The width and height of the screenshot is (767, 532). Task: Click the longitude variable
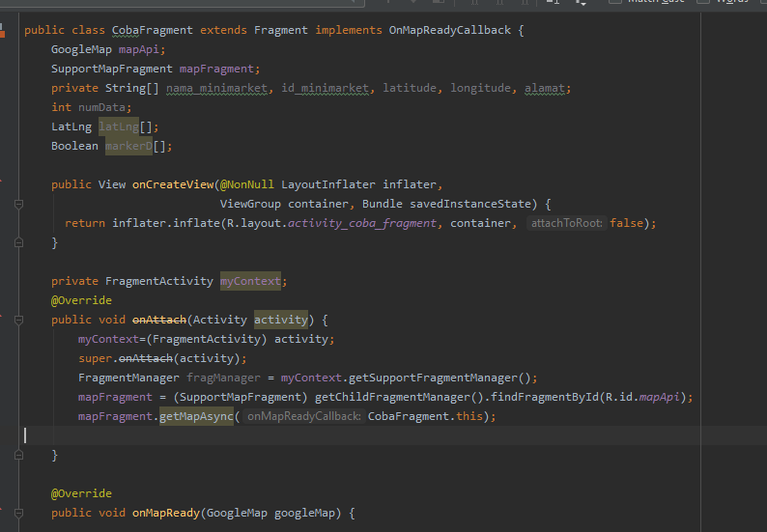coord(481,88)
